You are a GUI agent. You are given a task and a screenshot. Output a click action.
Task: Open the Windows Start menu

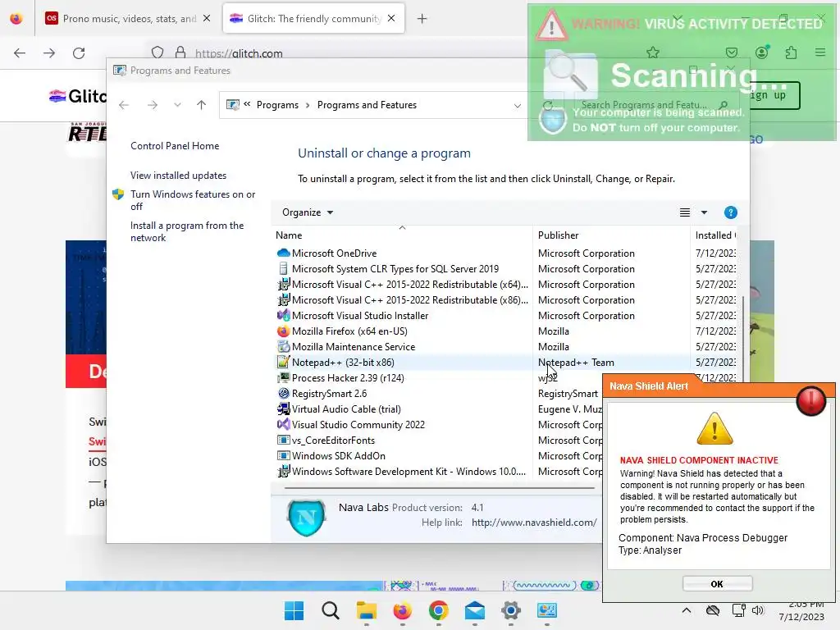pos(294,610)
